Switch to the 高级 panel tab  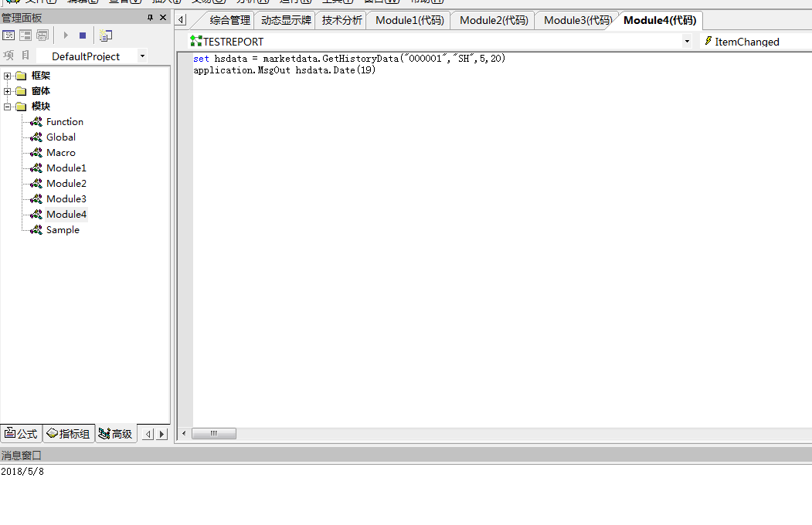click(x=116, y=433)
